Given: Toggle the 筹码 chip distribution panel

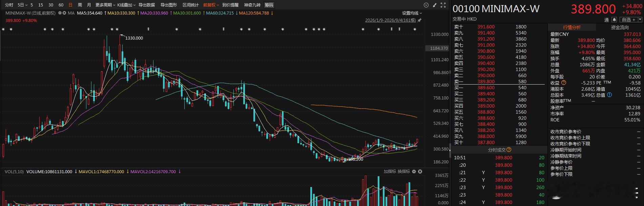Looking at the screenshot, I should [269, 5].
